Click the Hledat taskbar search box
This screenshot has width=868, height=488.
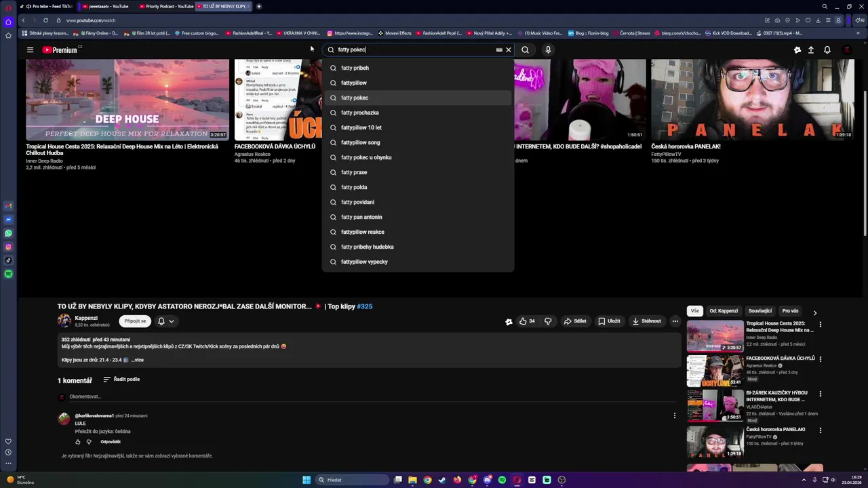click(353, 480)
